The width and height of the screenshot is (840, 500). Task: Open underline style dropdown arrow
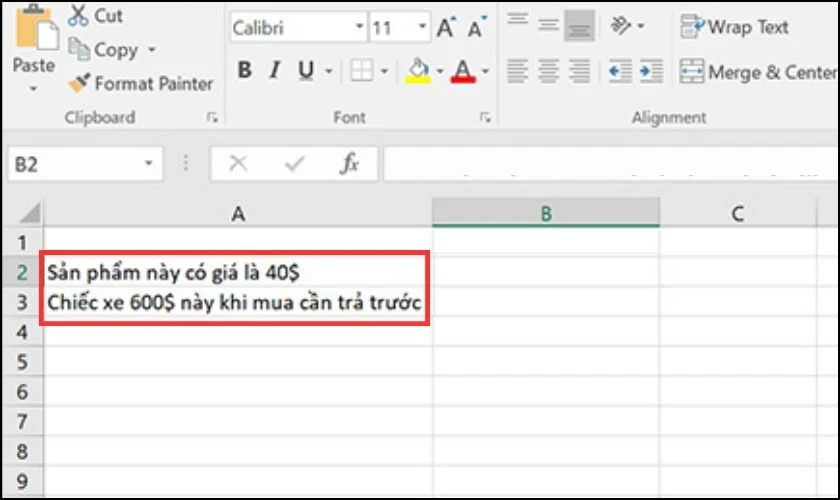[329, 71]
